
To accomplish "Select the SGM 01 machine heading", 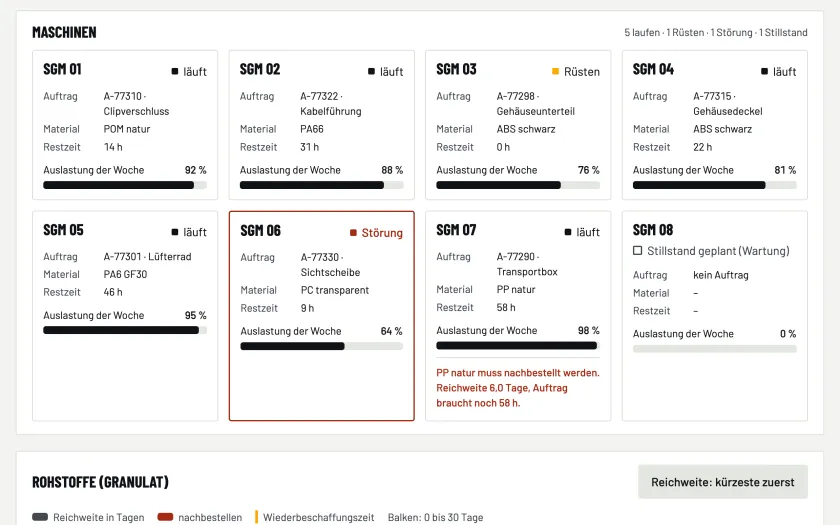I will pos(62,69).
